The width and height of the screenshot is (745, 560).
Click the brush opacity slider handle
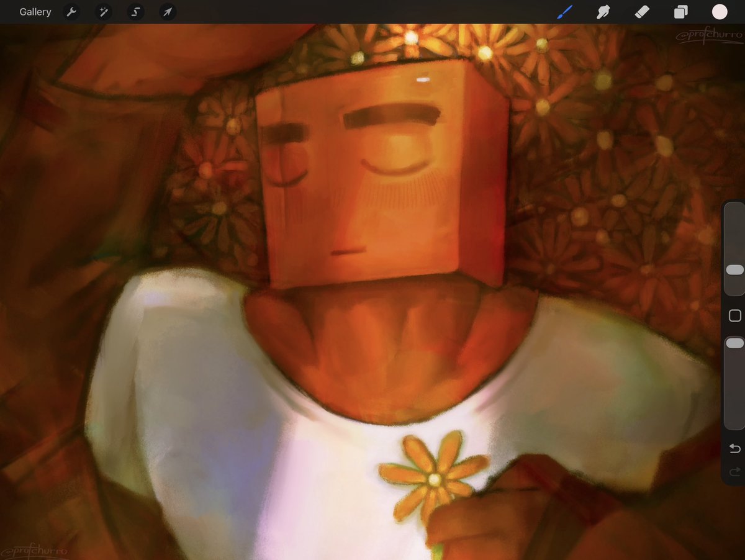[734, 343]
